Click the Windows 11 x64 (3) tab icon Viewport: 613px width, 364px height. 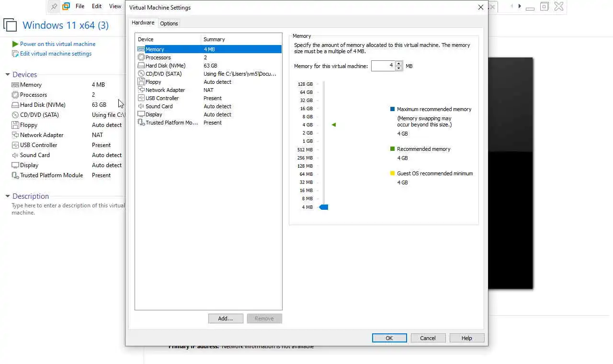pyautogui.click(x=10, y=25)
